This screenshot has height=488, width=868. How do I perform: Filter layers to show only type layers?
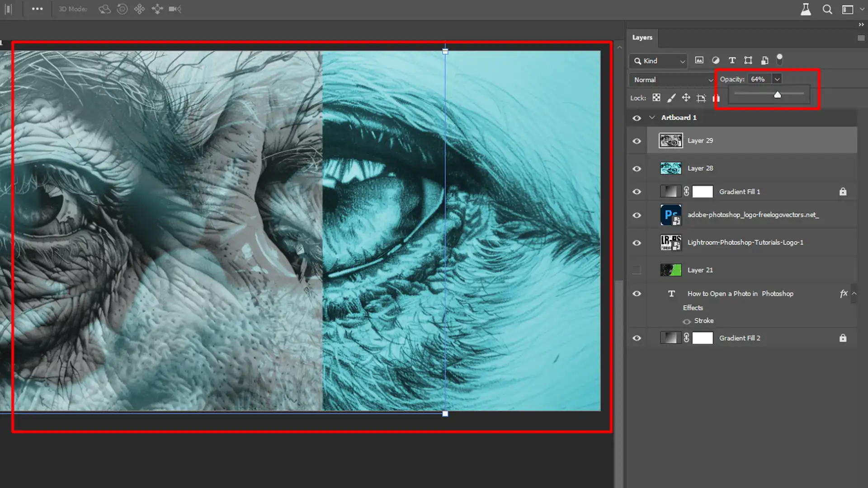point(732,60)
